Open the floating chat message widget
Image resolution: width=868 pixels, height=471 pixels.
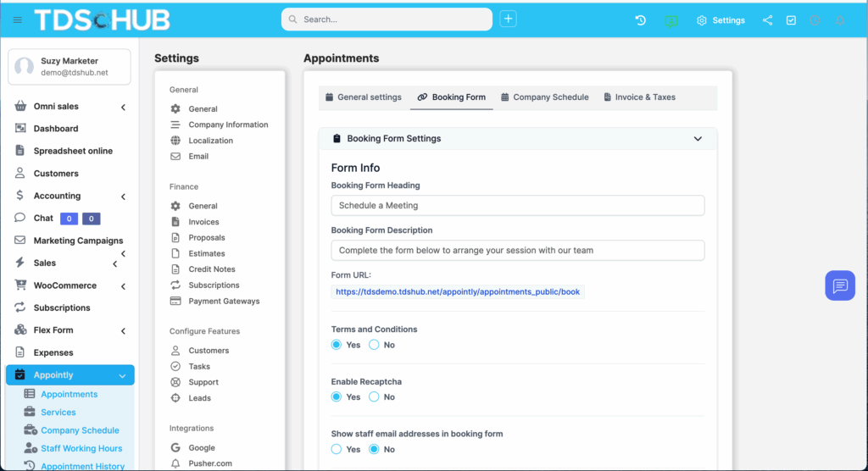(840, 285)
